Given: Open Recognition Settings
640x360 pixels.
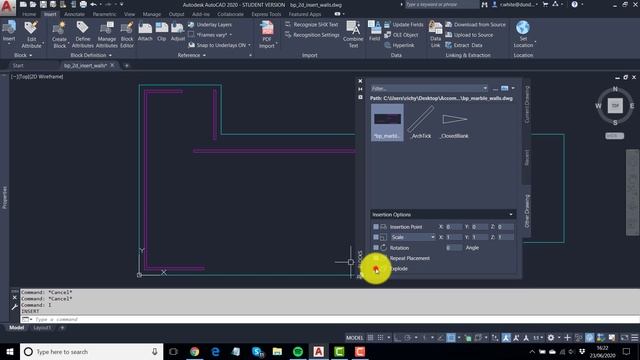Looking at the screenshot, I should (312, 35).
